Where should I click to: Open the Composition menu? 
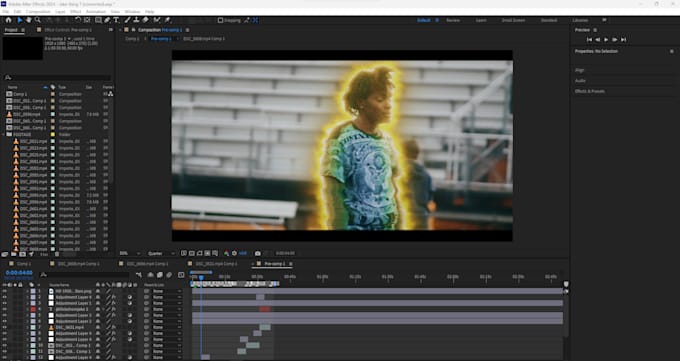(x=38, y=12)
